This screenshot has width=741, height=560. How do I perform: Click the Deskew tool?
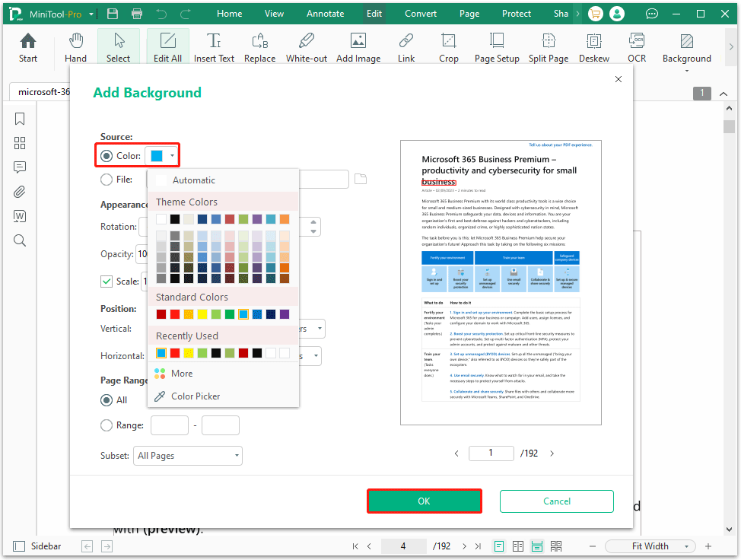[x=593, y=46]
